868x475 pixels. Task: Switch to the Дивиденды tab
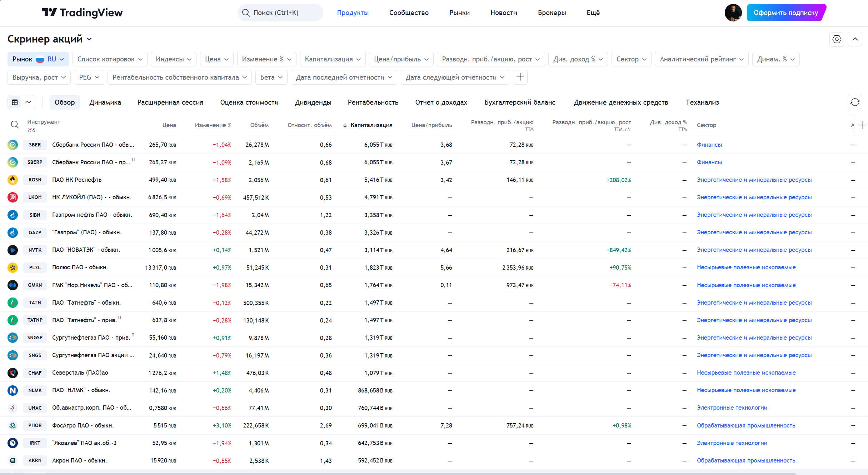pyautogui.click(x=313, y=102)
